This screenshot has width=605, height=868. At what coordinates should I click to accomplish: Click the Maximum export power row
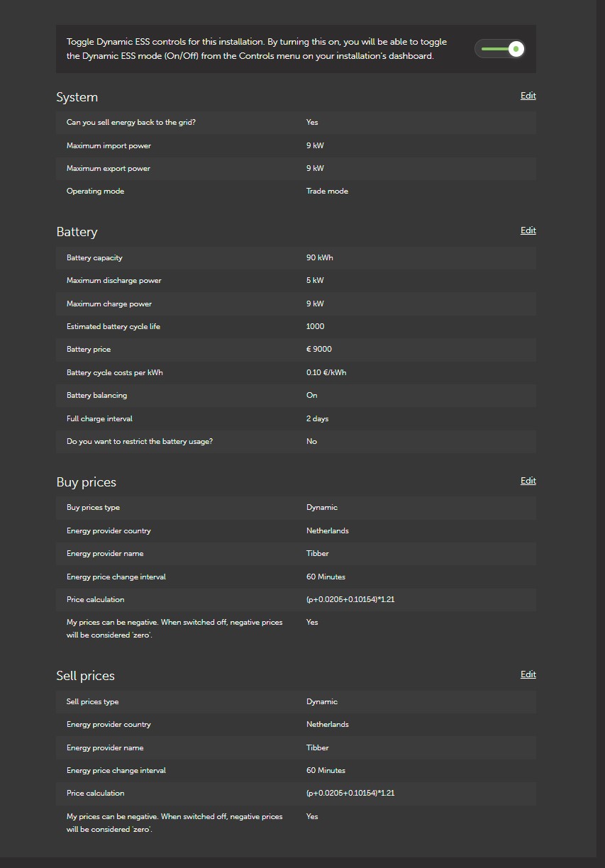coord(296,169)
